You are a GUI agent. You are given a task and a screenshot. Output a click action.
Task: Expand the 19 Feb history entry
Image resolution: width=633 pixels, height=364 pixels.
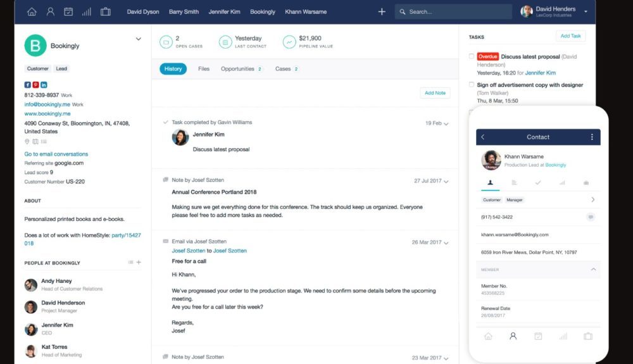(446, 123)
